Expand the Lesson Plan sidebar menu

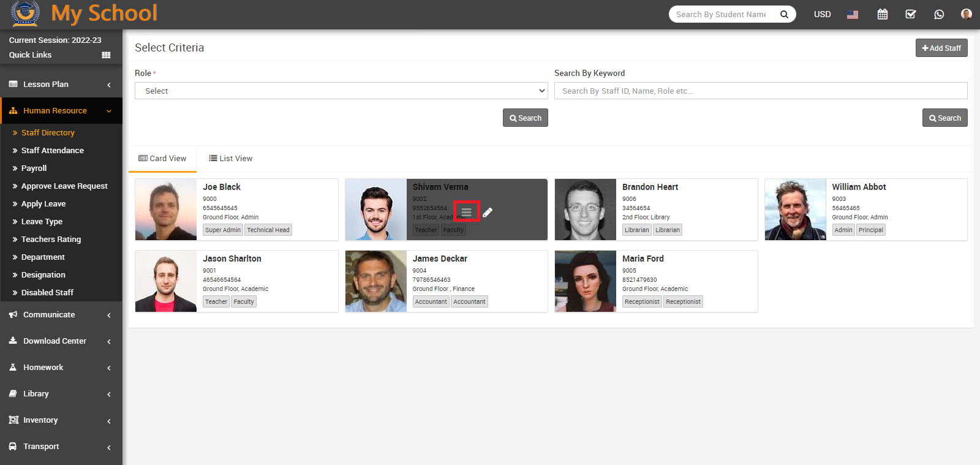tap(61, 85)
